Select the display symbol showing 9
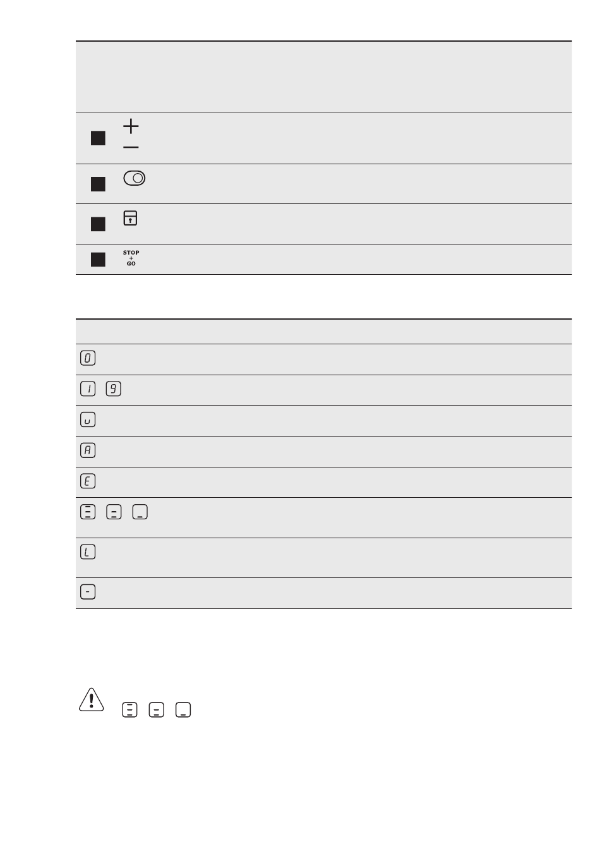The height and width of the screenshot is (868, 600). (114, 389)
